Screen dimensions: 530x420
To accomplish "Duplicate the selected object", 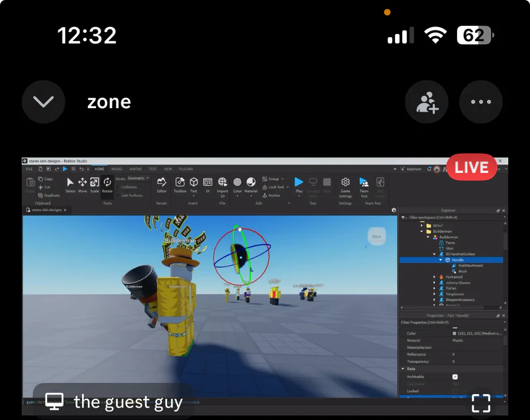I will coord(49,195).
